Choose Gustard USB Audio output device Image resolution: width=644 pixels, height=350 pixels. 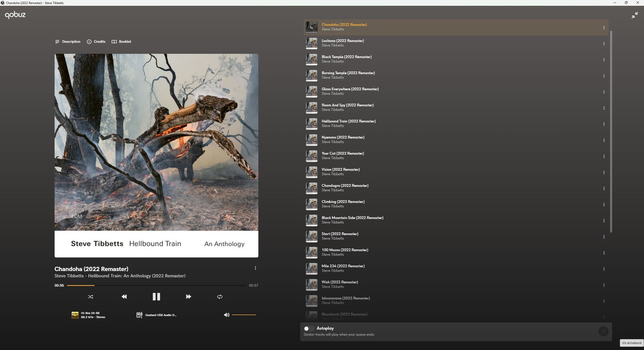click(x=157, y=315)
